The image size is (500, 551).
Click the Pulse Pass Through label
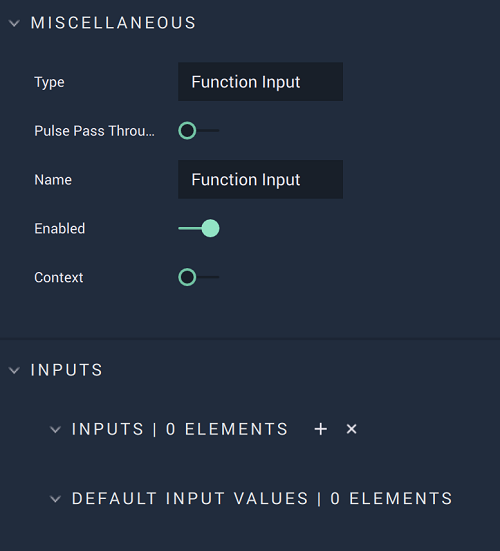click(x=94, y=131)
